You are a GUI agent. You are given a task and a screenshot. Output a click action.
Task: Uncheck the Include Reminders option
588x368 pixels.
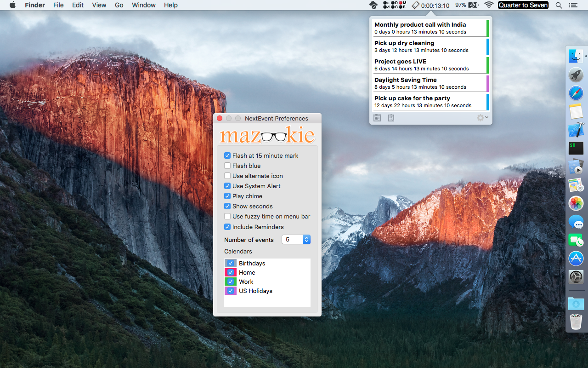[227, 227]
